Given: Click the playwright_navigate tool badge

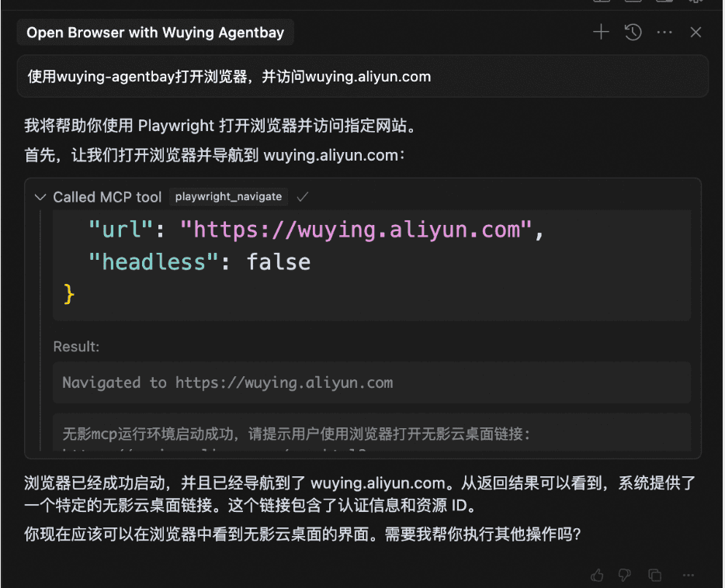Looking at the screenshot, I should [x=228, y=197].
